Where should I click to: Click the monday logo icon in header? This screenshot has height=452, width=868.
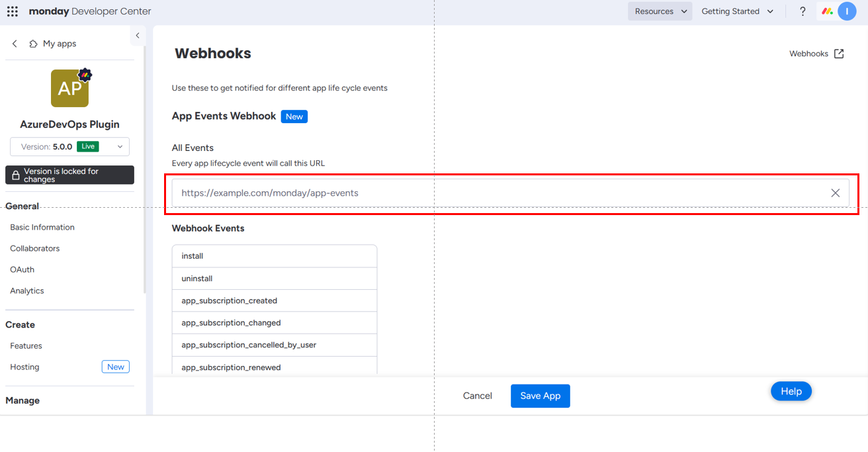pyautogui.click(x=827, y=11)
